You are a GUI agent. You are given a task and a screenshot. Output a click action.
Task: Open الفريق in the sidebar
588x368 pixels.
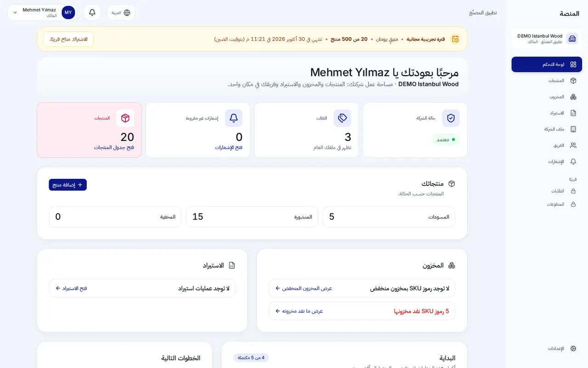pos(547,145)
